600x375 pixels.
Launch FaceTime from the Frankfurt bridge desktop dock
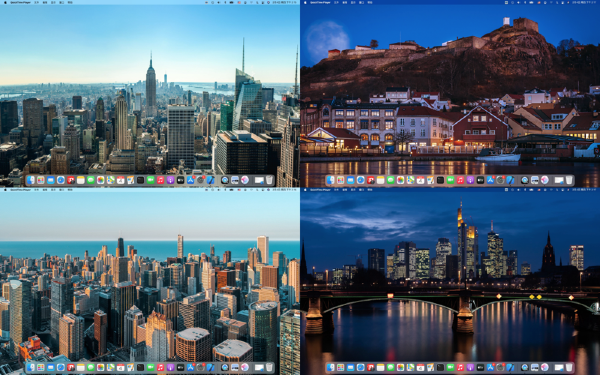450,367
